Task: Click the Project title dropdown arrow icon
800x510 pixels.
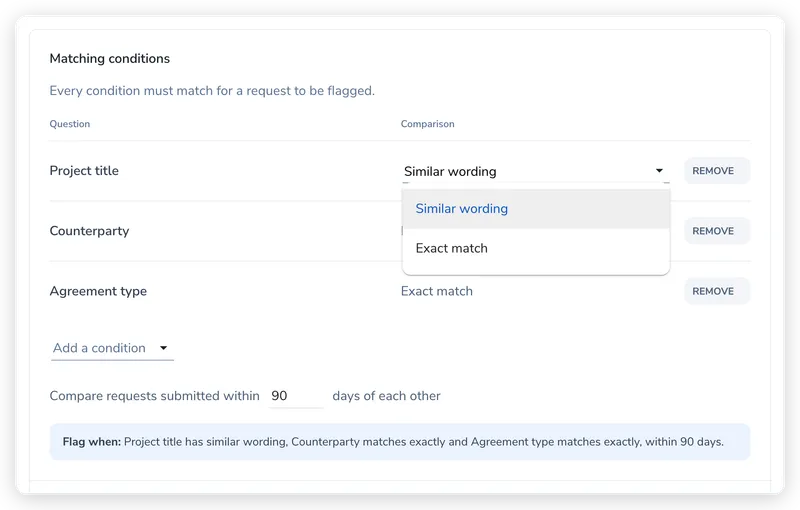Action: pyautogui.click(x=659, y=171)
